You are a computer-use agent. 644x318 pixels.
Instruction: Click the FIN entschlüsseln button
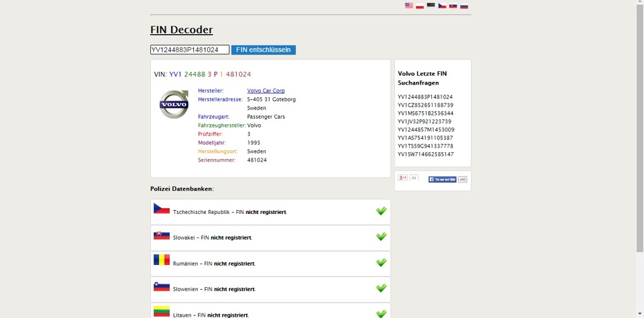coord(263,50)
